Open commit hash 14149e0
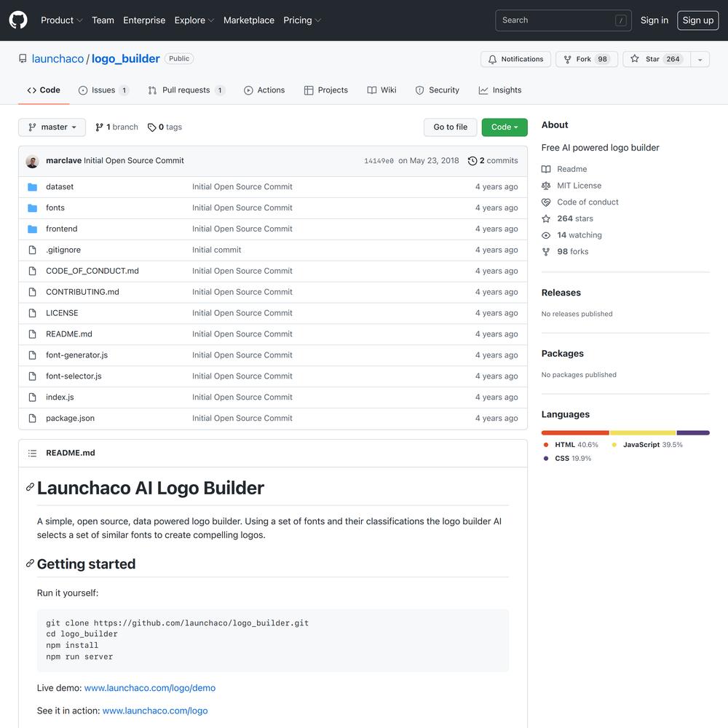This screenshot has height=728, width=728. coord(379,161)
